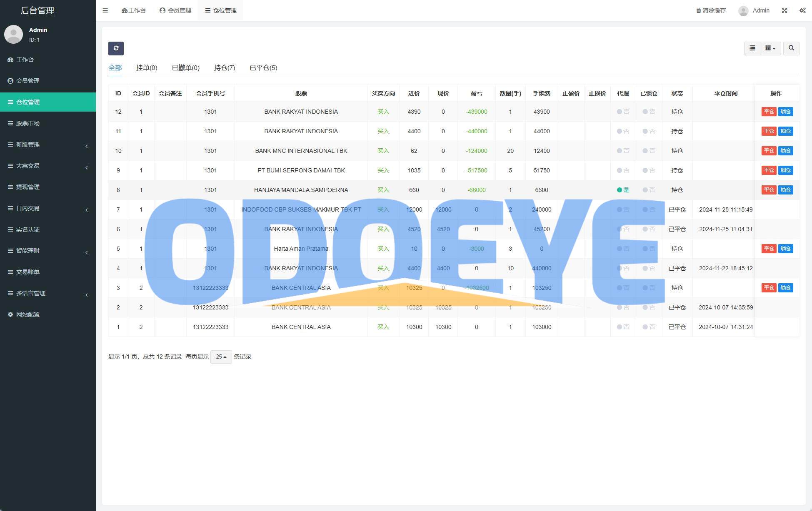Select the 持仓(7) filter tab

(x=225, y=68)
